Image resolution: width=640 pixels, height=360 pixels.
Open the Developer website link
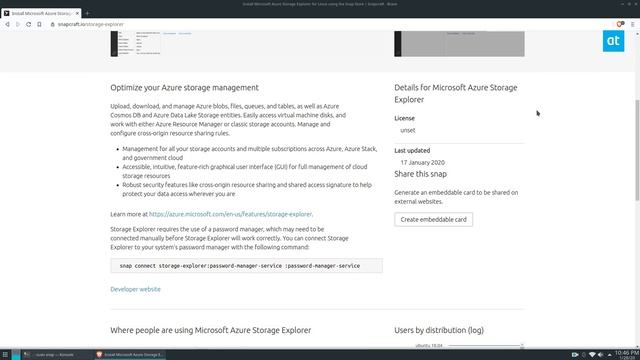(x=136, y=289)
